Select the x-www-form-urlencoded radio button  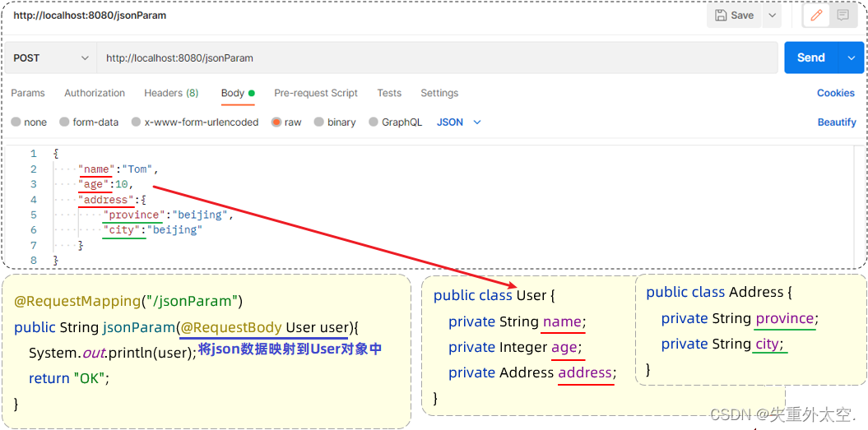point(137,123)
